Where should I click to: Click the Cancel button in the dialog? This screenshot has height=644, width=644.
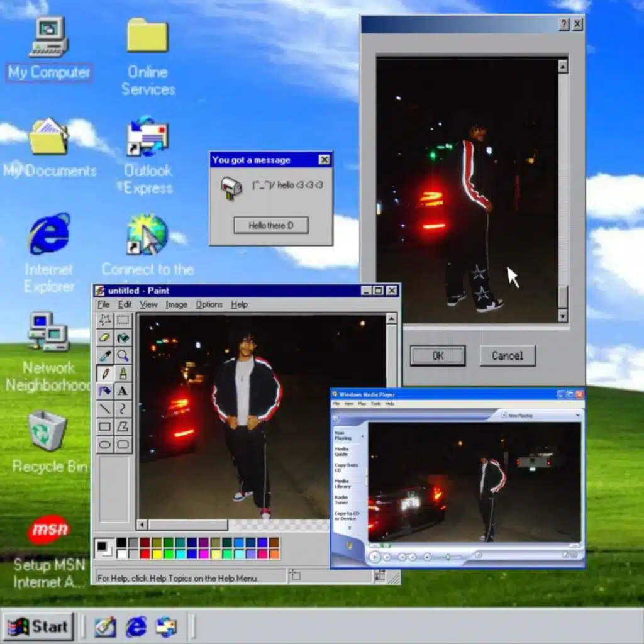tap(507, 355)
